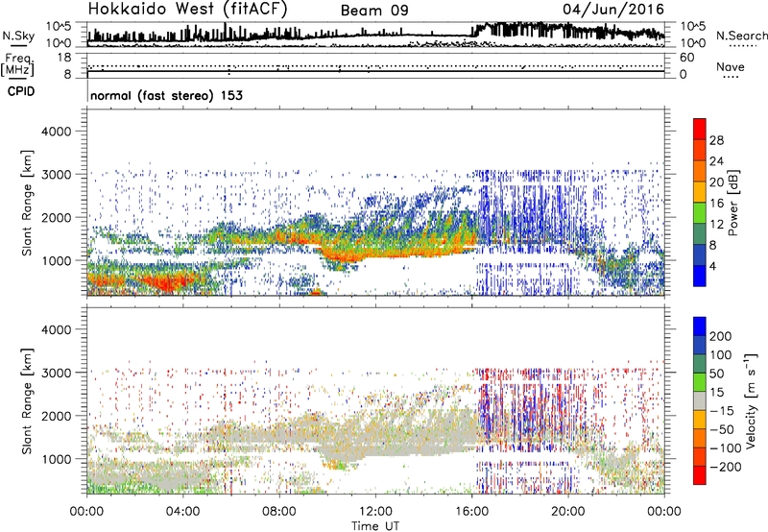Click the "CPID" row label

coord(21,91)
